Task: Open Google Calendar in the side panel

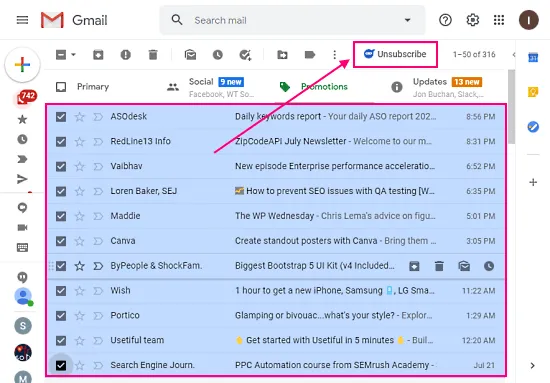Action: [x=533, y=57]
